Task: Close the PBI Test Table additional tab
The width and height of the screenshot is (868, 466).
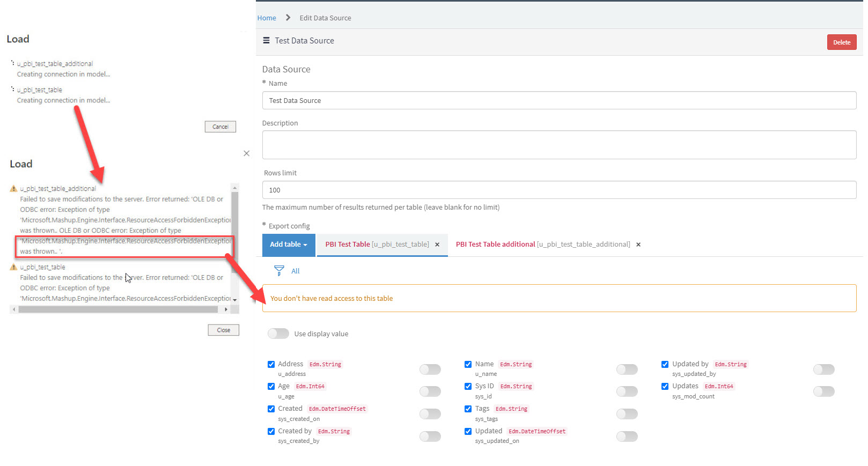Action: [638, 245]
